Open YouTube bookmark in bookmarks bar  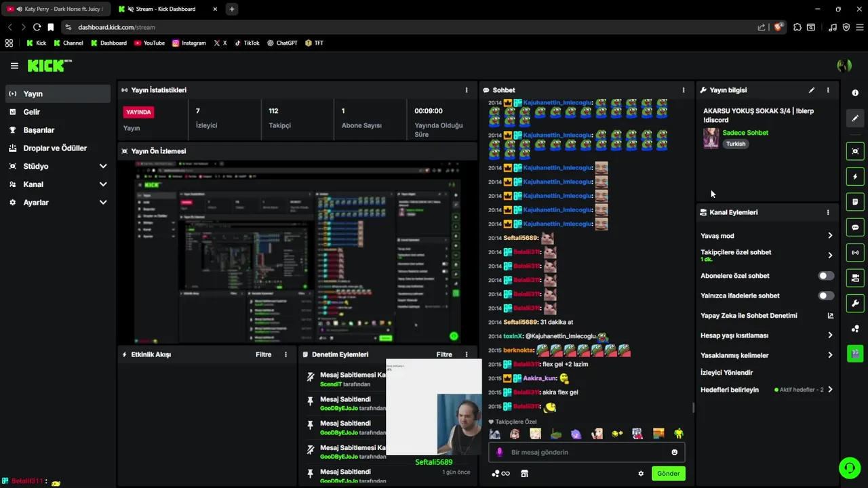(x=149, y=43)
